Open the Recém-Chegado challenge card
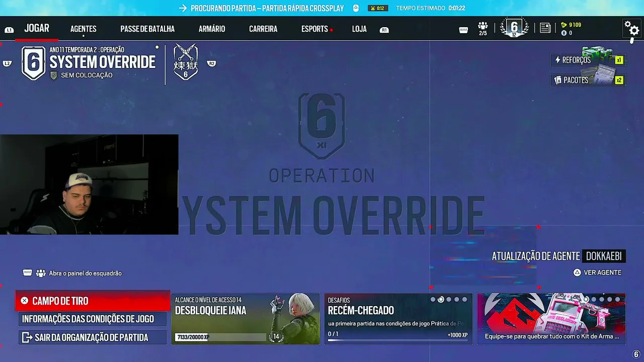This screenshot has width=644, height=362. coord(398,319)
